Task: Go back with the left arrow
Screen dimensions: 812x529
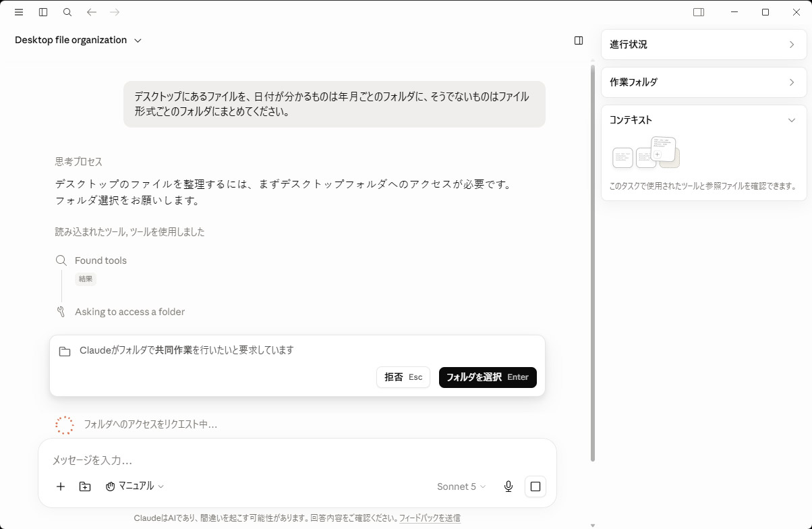Action: click(x=92, y=12)
